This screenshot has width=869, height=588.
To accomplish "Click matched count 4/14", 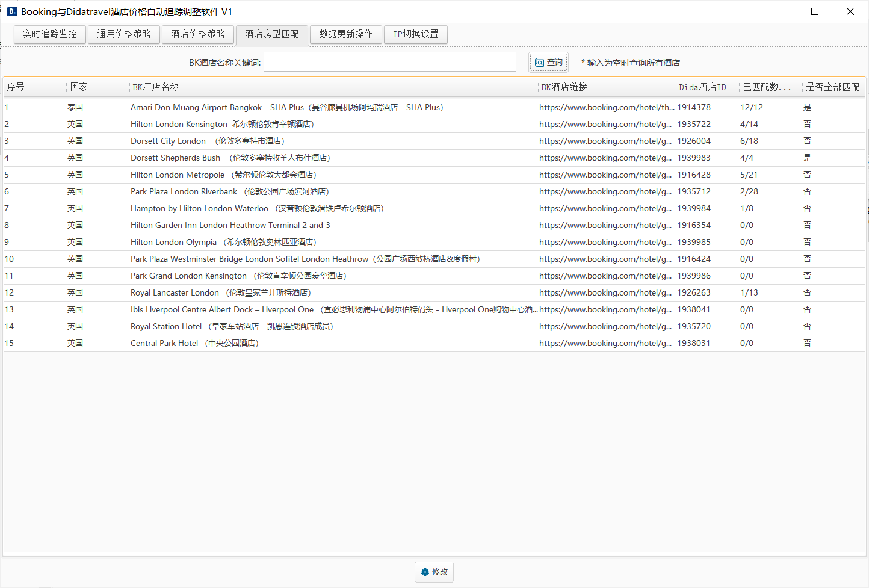I will [x=749, y=124].
